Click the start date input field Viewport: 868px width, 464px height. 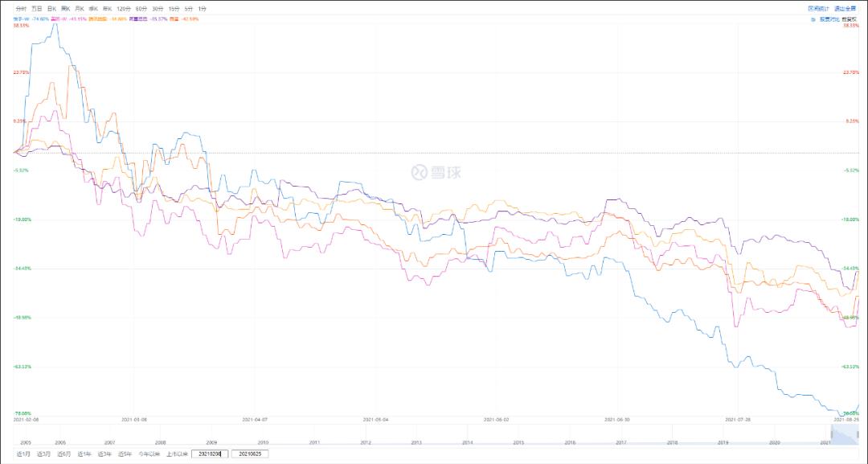click(209, 454)
